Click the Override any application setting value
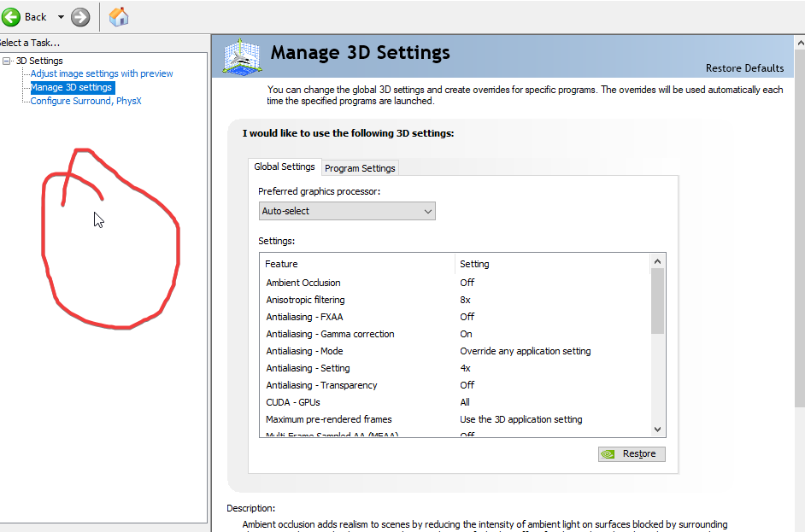The image size is (805, 532). click(x=526, y=352)
